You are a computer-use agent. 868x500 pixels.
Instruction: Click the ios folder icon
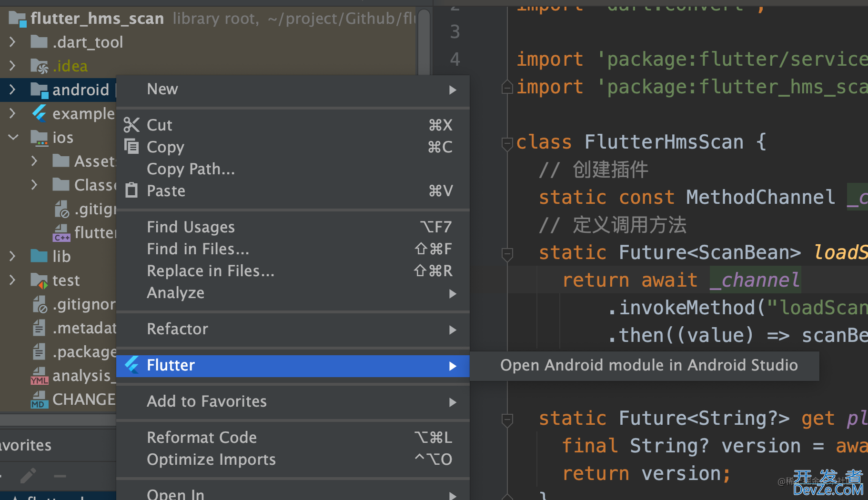point(39,138)
